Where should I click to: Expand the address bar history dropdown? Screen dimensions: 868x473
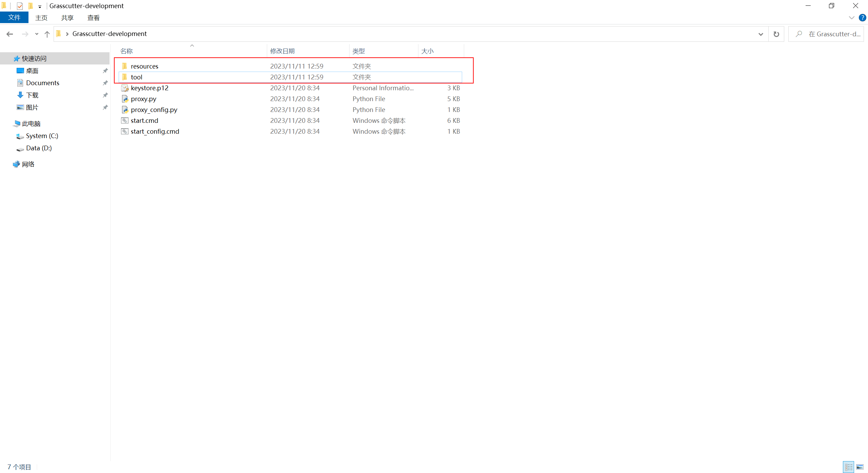pos(761,34)
